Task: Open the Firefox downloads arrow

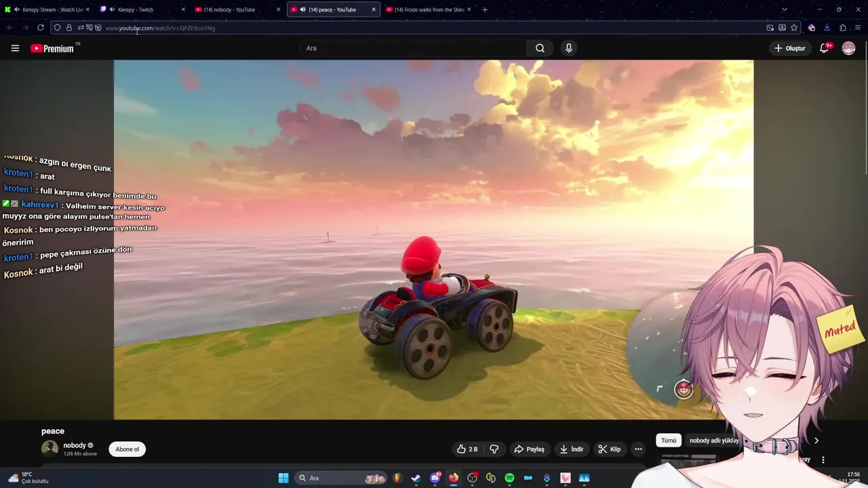Action: coord(827,28)
